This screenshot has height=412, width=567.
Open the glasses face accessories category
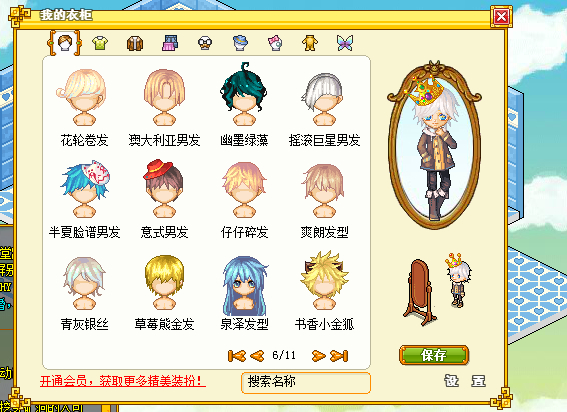tap(205, 43)
